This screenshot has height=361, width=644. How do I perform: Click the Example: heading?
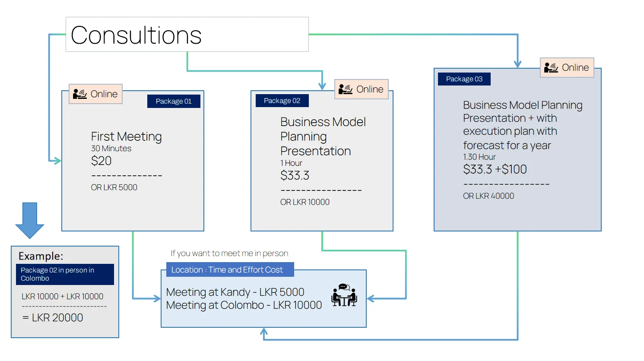click(41, 256)
